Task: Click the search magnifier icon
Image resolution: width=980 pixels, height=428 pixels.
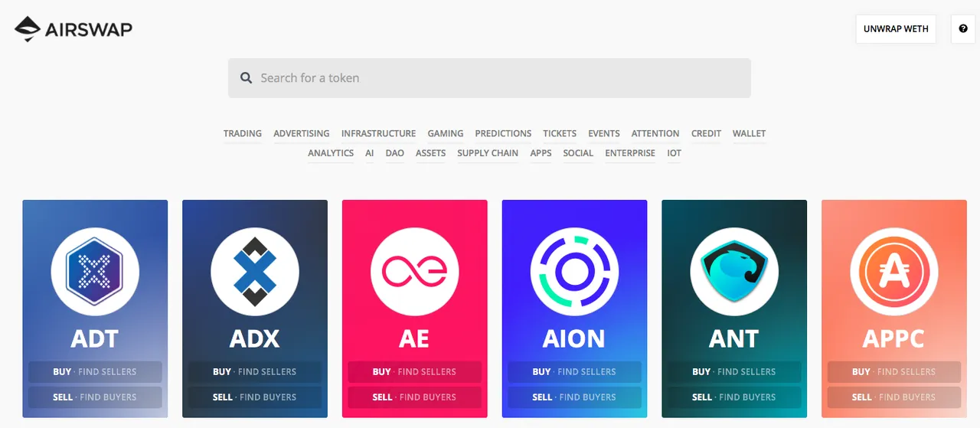Action: pos(247,78)
